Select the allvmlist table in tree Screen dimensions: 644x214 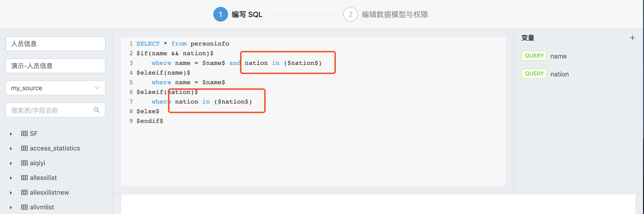(42, 207)
